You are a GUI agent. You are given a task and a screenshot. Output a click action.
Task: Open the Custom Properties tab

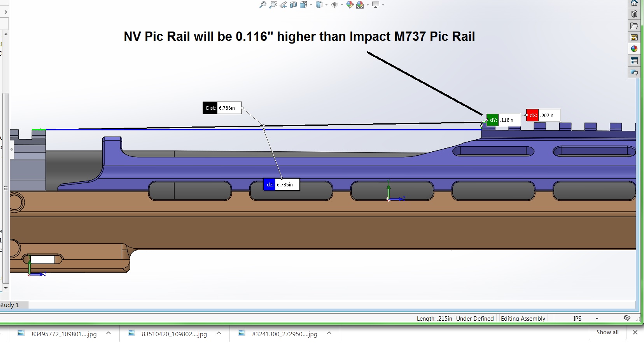pos(634,61)
